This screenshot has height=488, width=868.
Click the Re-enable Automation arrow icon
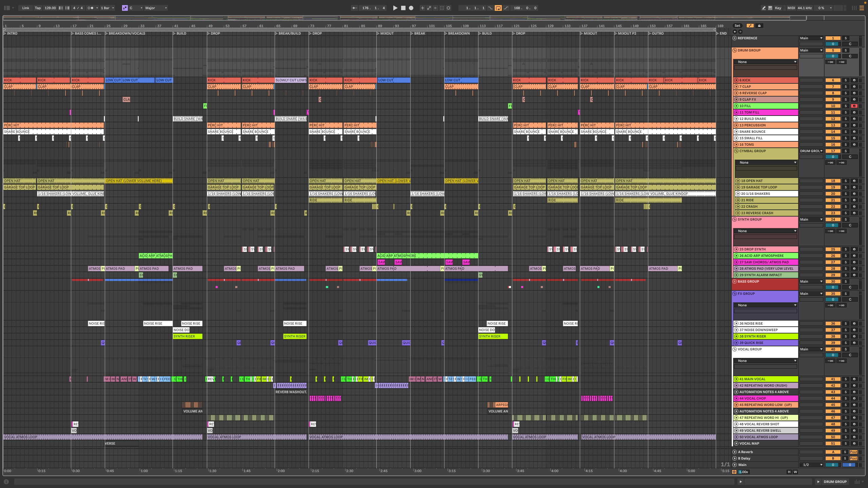(435, 8)
